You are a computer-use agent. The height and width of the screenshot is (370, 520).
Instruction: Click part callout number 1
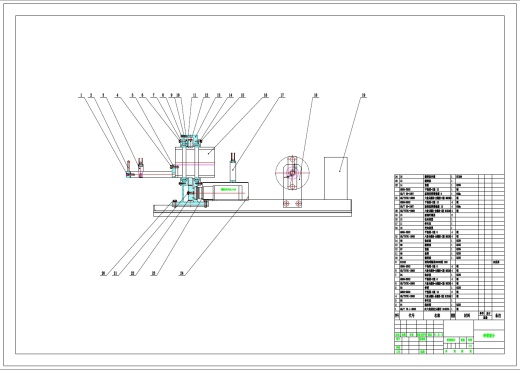[x=82, y=95]
